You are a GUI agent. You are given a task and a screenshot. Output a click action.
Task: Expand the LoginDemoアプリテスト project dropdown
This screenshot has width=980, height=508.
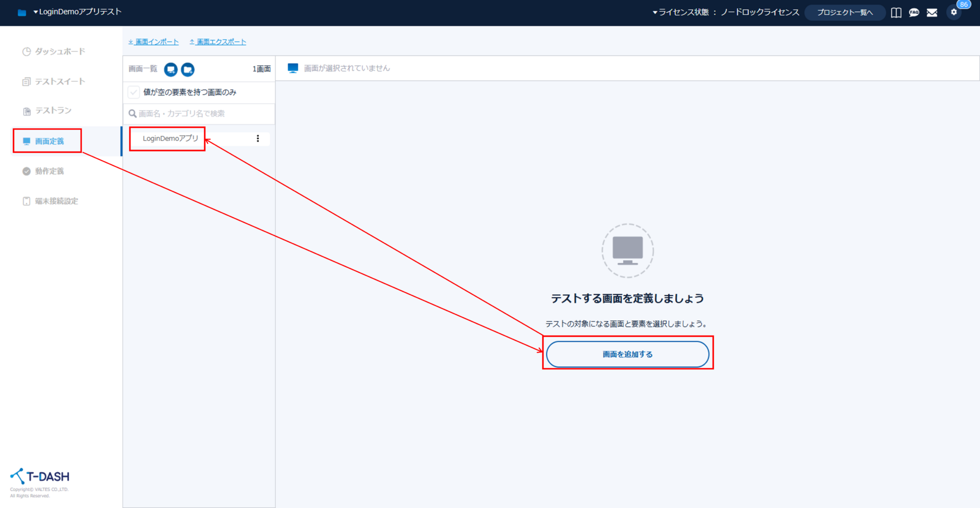pyautogui.click(x=77, y=12)
